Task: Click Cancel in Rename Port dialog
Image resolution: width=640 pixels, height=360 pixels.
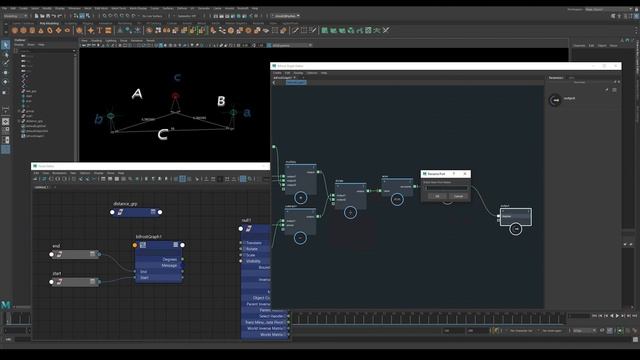Action: [458, 196]
